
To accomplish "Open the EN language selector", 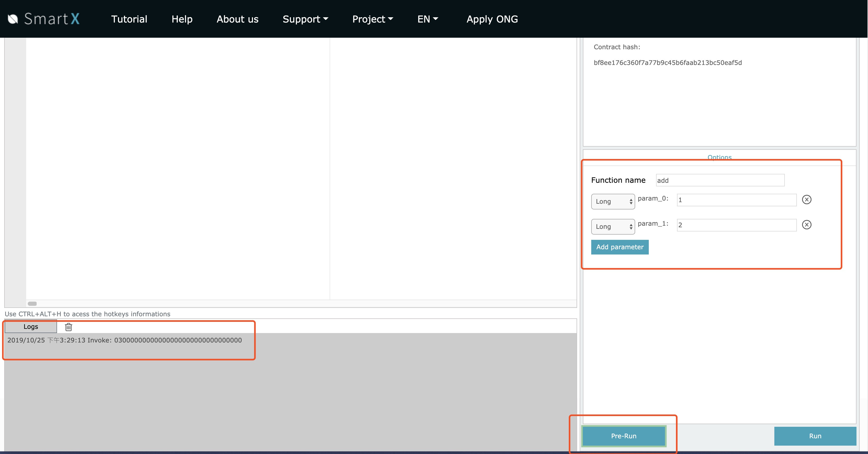I will (x=427, y=19).
